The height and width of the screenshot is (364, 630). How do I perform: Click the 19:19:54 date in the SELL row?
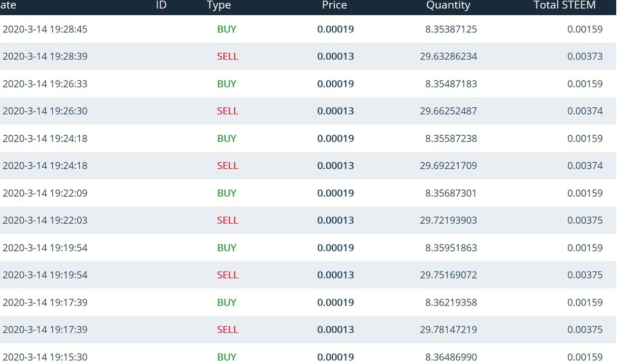45,275
